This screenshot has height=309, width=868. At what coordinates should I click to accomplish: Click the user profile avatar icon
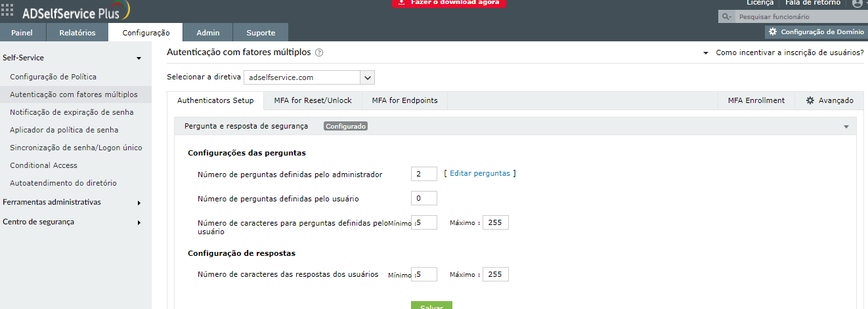coord(857,3)
